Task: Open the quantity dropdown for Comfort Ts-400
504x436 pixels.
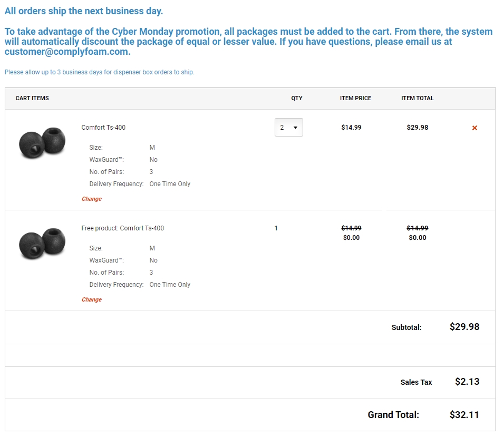Action: click(288, 127)
